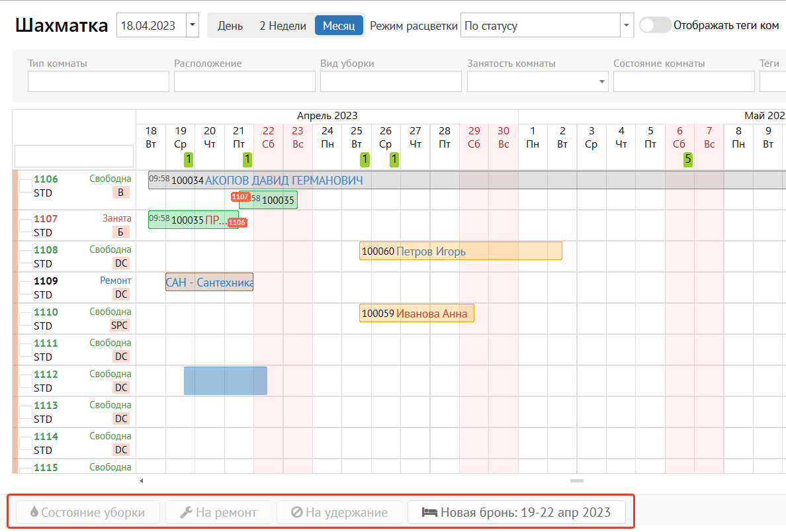Check the box for room 1109
The image size is (786, 532).
pos(26,287)
